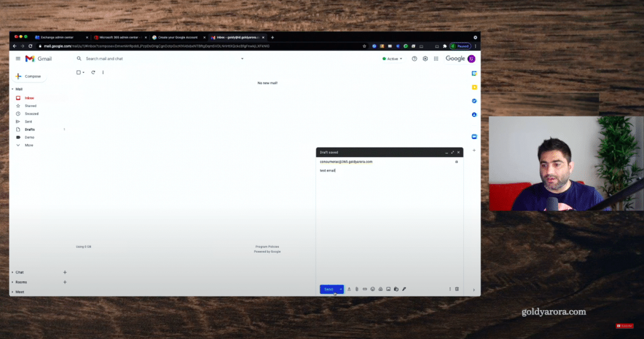Click the Gmail logo
Image resolution: width=644 pixels, height=339 pixels.
[39, 59]
